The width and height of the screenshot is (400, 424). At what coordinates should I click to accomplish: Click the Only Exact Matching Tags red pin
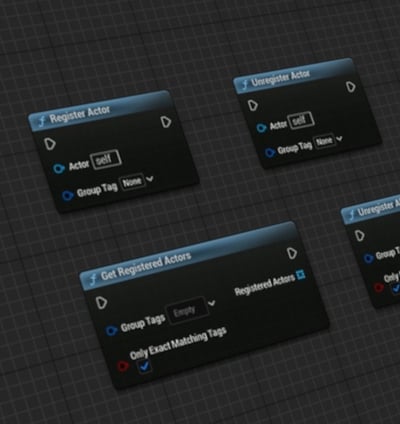(x=123, y=366)
